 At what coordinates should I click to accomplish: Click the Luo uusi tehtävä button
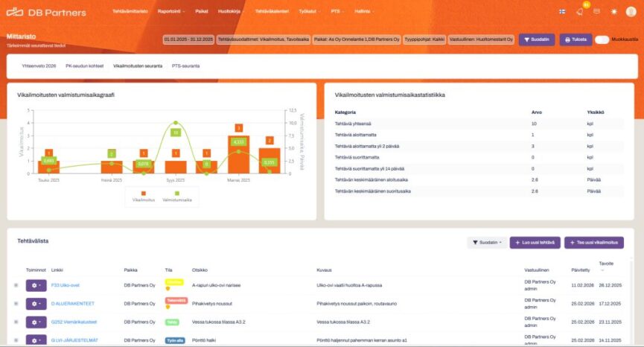[x=535, y=242]
